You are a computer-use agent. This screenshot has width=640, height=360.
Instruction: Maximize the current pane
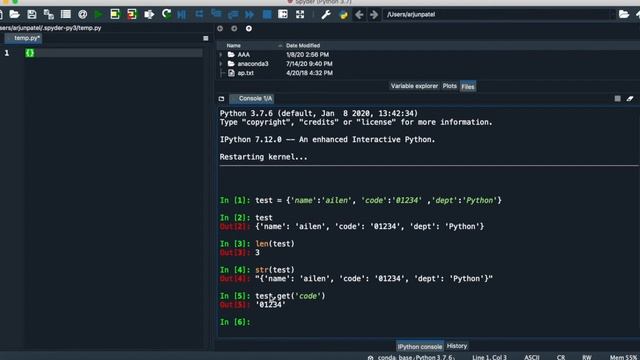[x=283, y=15]
